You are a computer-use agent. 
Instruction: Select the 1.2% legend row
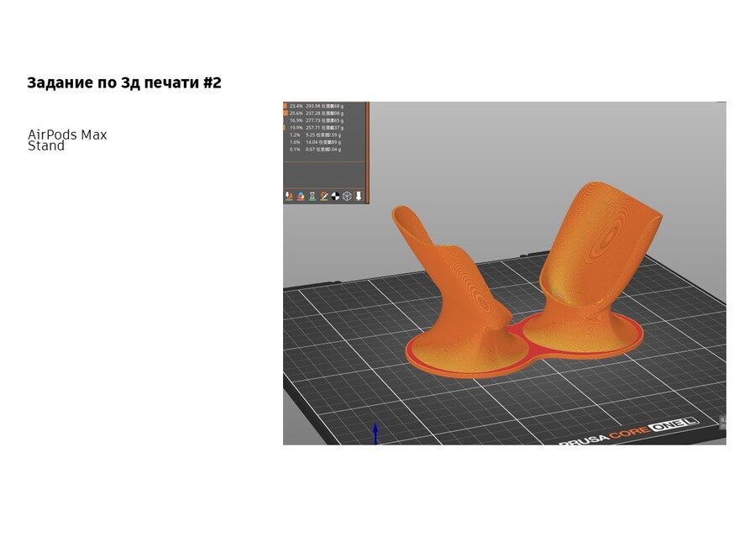[317, 134]
